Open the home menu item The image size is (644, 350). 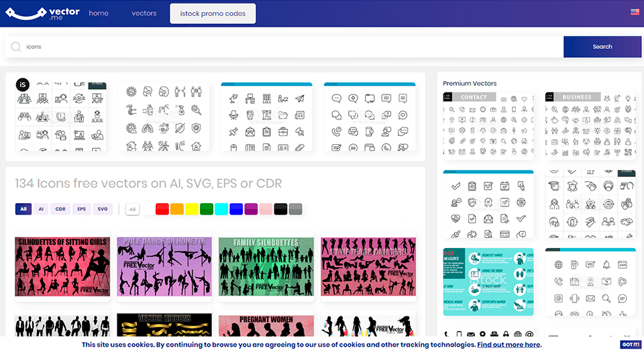99,13
